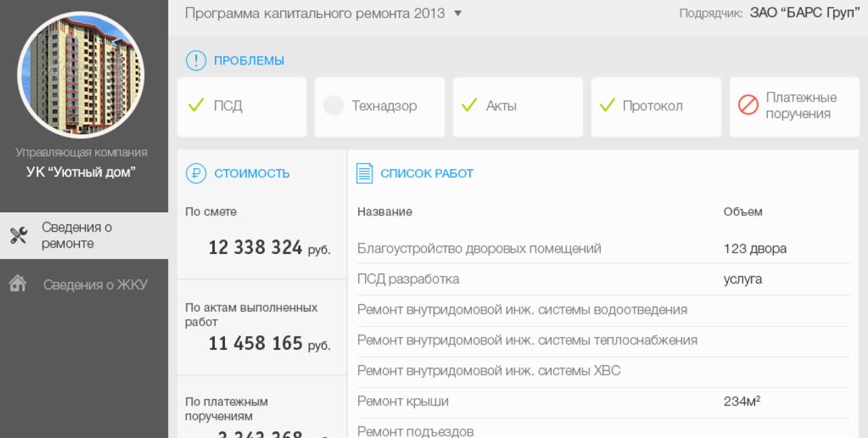Select row ending 'системы теплоснабжения'
The image size is (868, 438).
603,340
